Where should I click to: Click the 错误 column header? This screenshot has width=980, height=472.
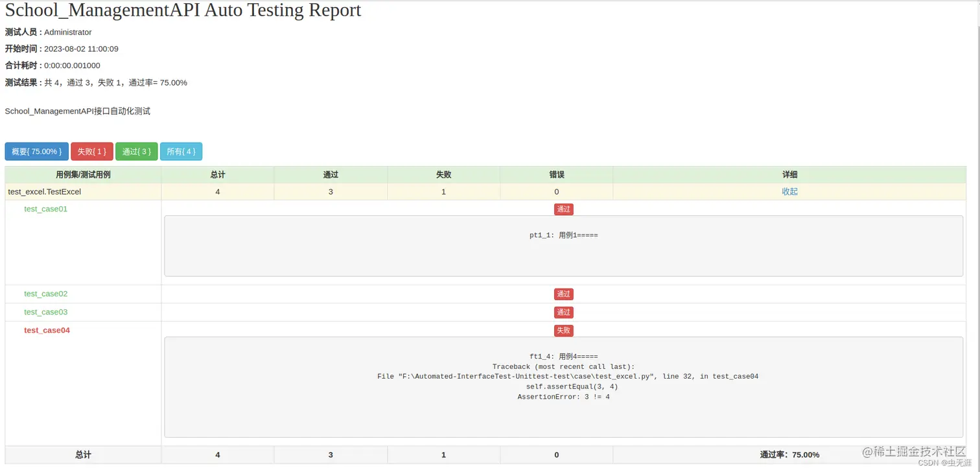[556, 174]
